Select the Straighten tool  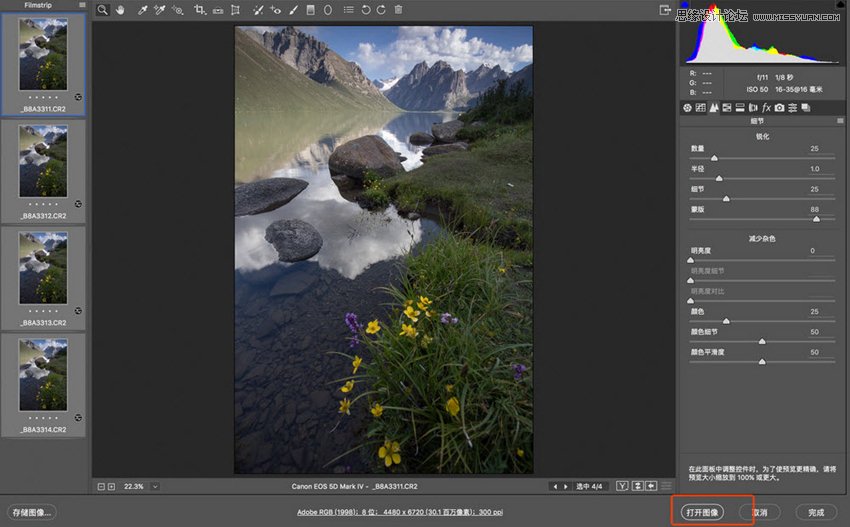pos(217,10)
